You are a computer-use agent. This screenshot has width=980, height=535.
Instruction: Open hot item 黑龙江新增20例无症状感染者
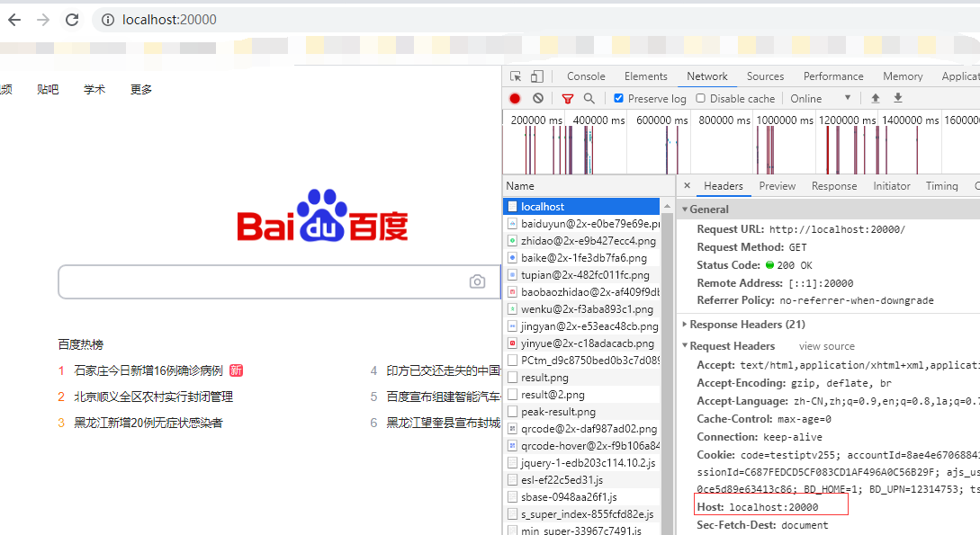[x=148, y=424]
